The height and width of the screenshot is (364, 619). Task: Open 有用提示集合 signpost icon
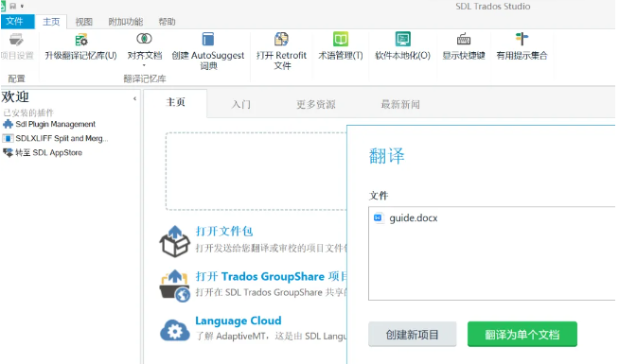pyautogui.click(x=522, y=40)
